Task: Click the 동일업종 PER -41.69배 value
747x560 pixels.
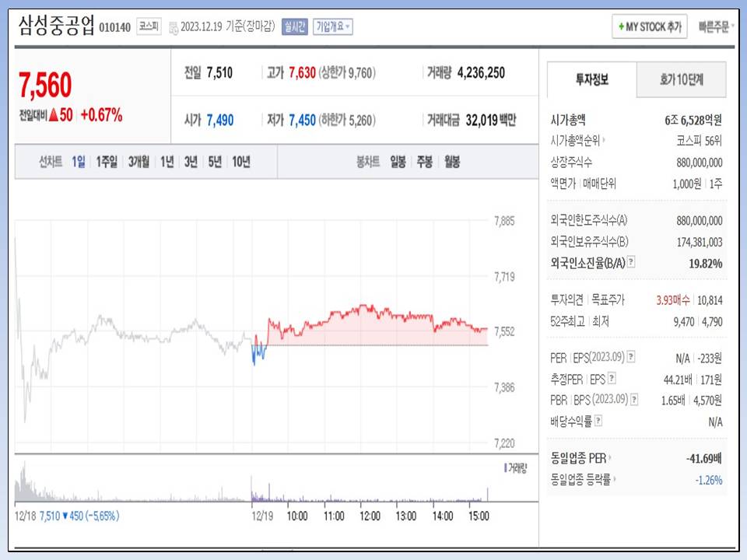Action: tap(704, 459)
